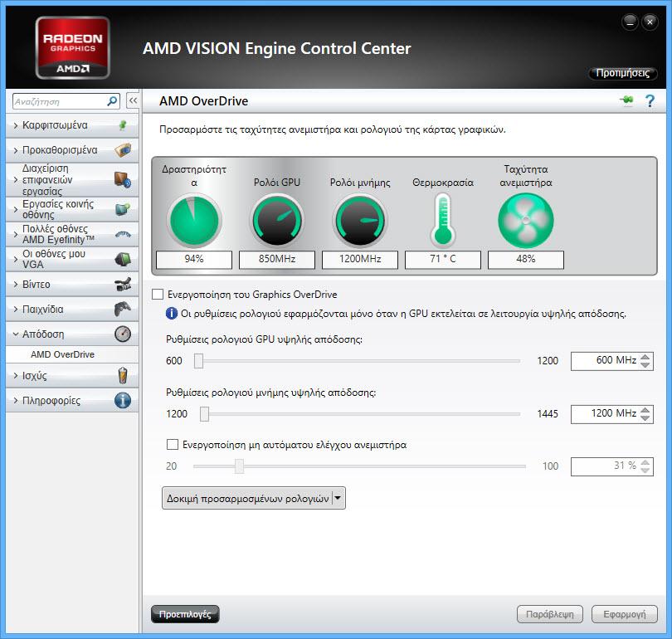672x639 pixels.
Task: Click the Εφαρμογή apply button
Action: (x=625, y=614)
